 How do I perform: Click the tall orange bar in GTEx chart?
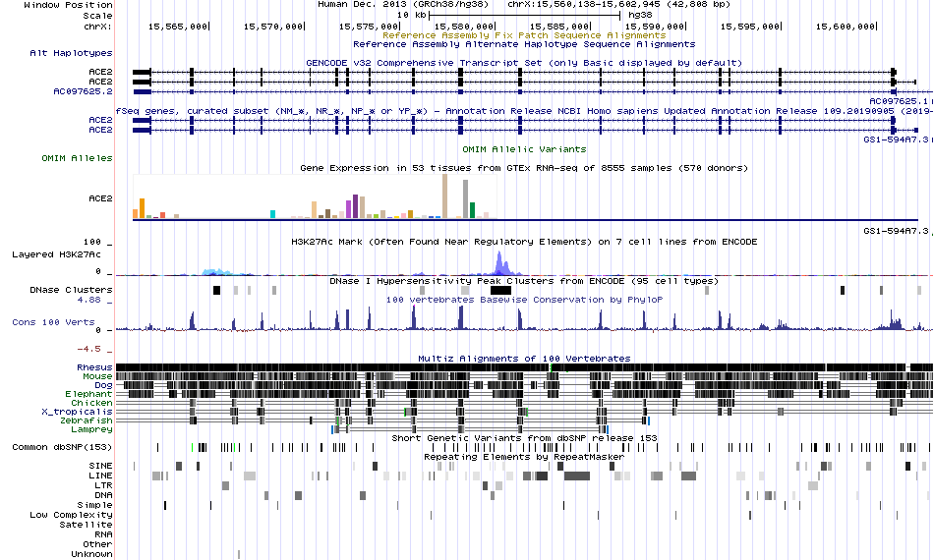pyautogui.click(x=142, y=208)
